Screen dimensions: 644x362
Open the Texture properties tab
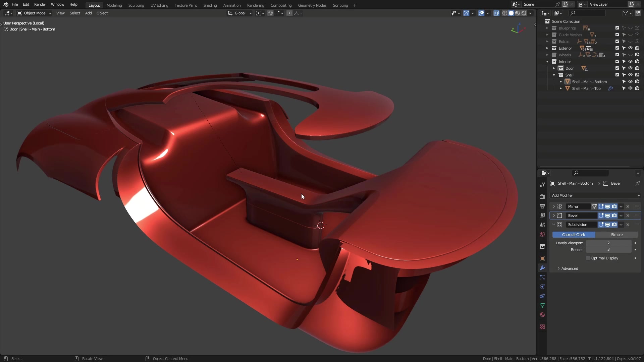(x=542, y=327)
